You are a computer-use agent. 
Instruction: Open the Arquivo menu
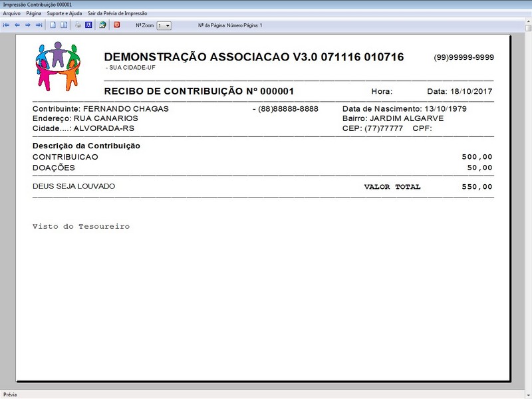[11, 13]
